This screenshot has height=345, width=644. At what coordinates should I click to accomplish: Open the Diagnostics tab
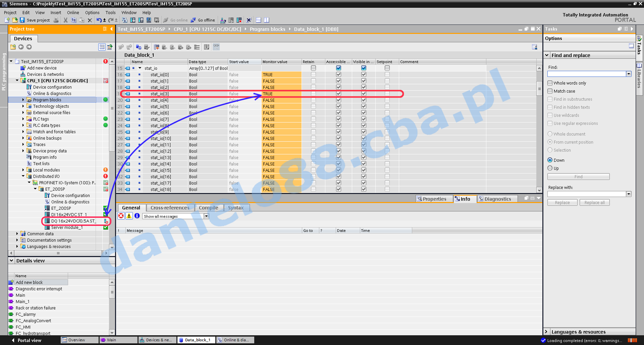497,199
